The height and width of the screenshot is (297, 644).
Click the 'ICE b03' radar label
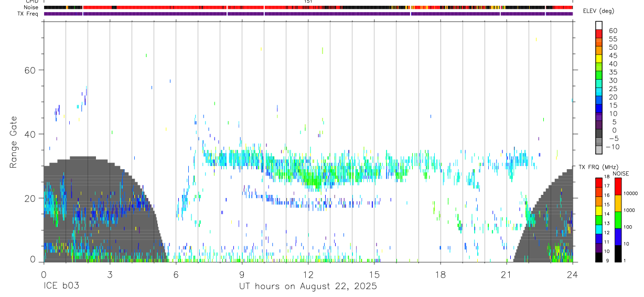coord(62,287)
